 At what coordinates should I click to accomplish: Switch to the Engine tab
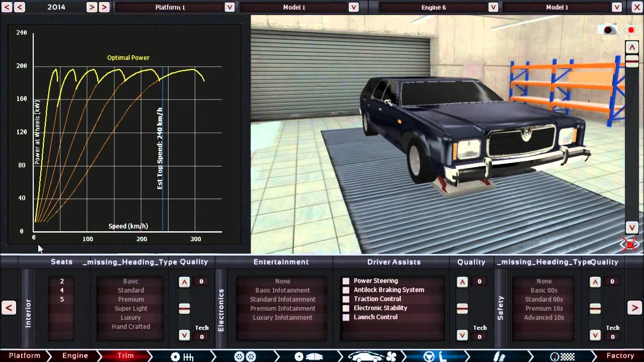(x=75, y=356)
